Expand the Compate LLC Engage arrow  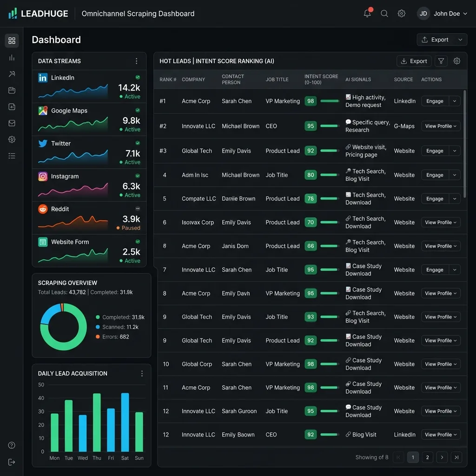455,198
